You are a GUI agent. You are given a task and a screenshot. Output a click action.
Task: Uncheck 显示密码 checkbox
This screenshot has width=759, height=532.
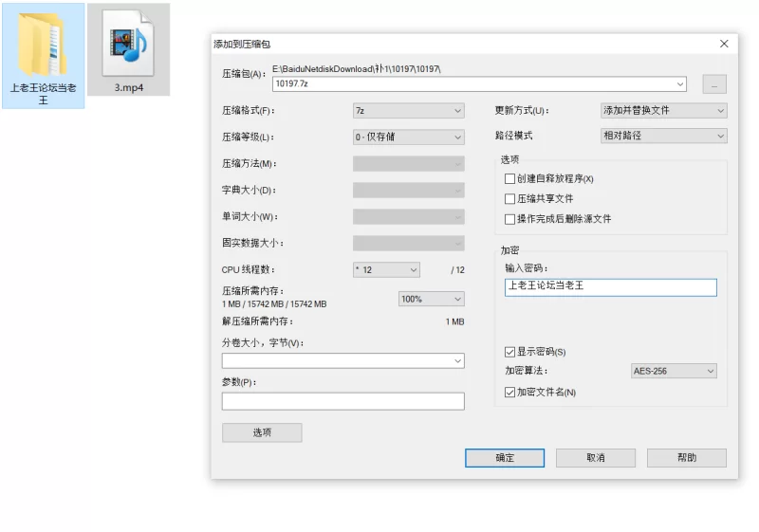click(510, 352)
